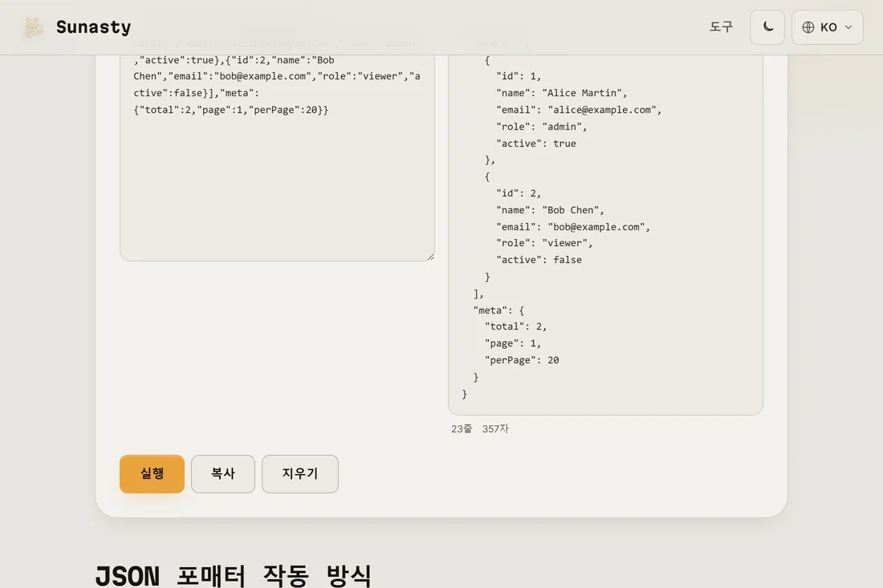
Task: Copy output using the 복사 button
Action: pos(223,474)
